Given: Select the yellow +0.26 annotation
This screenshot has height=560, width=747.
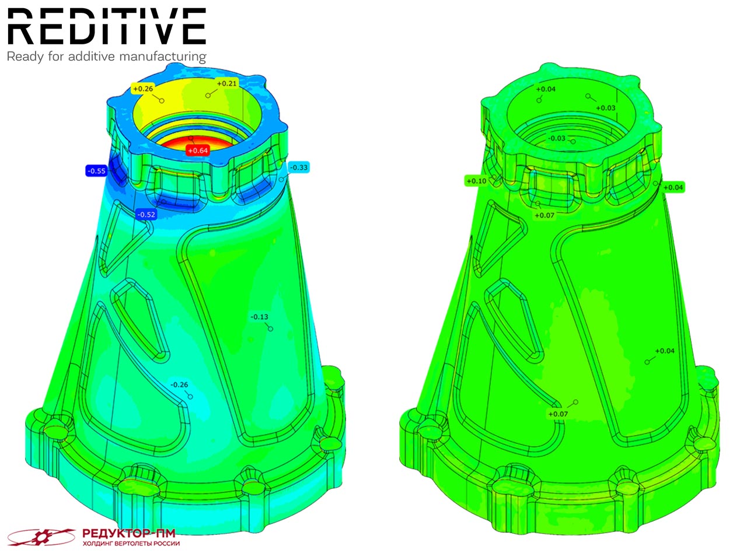Looking at the screenshot, I should pyautogui.click(x=142, y=89).
